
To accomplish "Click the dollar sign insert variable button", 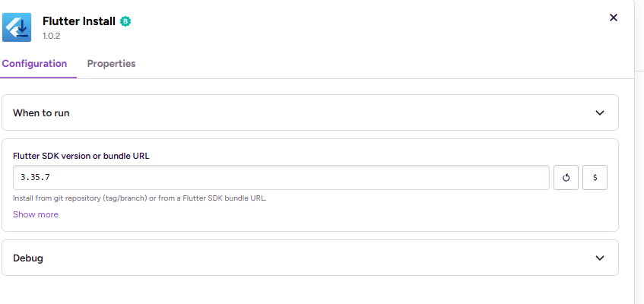I will [595, 178].
